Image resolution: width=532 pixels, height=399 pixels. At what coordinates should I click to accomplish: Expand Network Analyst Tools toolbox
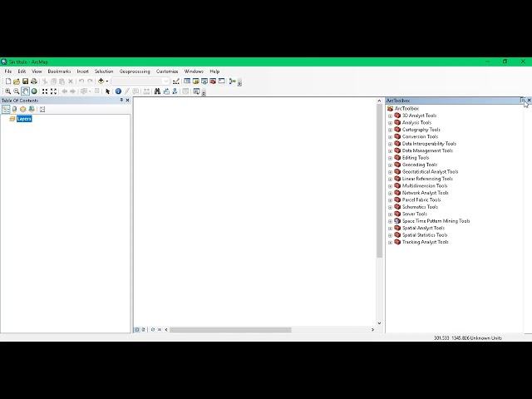pos(390,194)
